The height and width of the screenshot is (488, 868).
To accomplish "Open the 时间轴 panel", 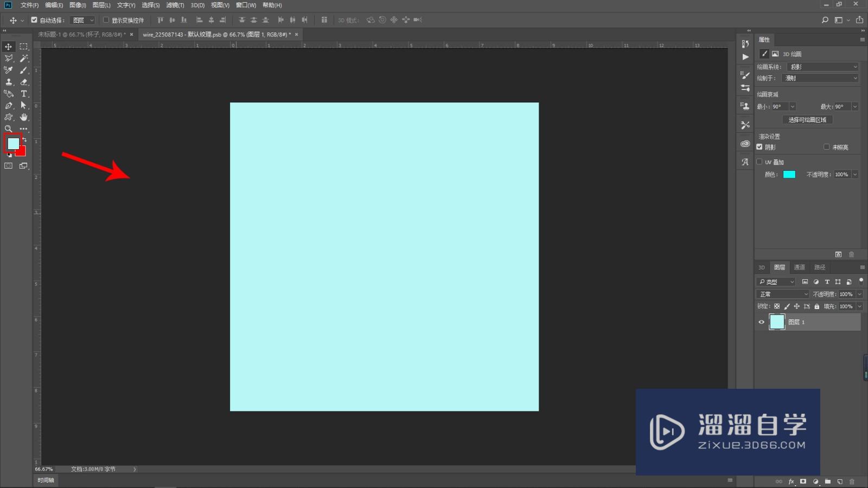I will 46,480.
